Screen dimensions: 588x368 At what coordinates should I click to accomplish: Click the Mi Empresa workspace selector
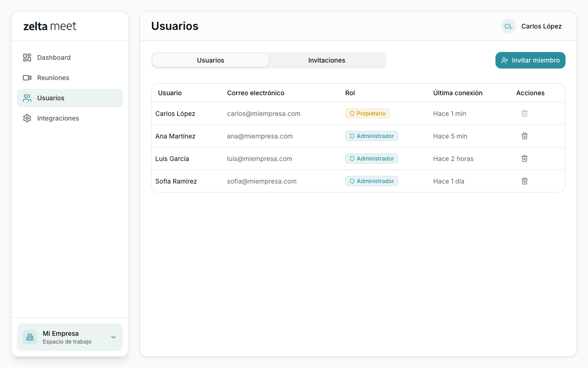point(69,337)
